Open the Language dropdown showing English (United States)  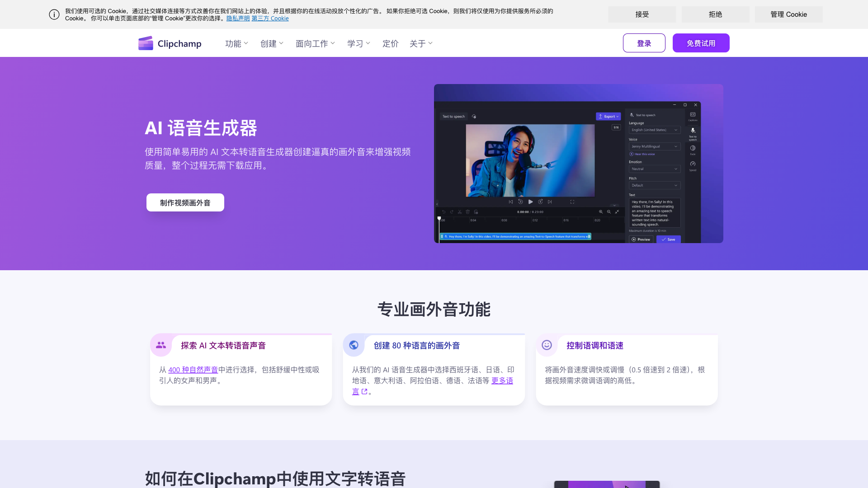(x=655, y=130)
